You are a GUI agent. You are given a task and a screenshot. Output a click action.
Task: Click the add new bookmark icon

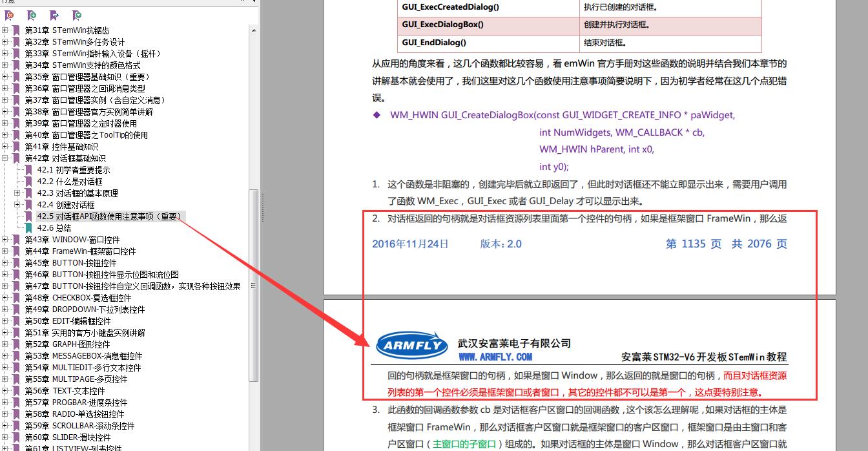32,15
